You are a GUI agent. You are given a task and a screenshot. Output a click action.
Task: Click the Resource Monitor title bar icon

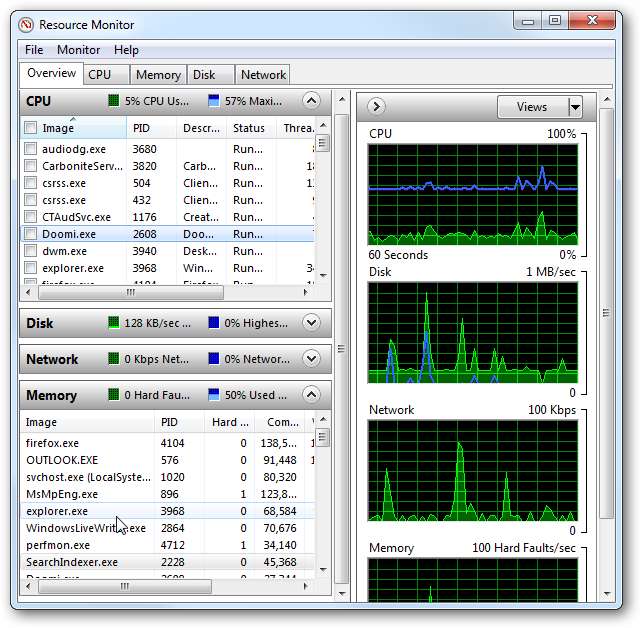click(26, 25)
